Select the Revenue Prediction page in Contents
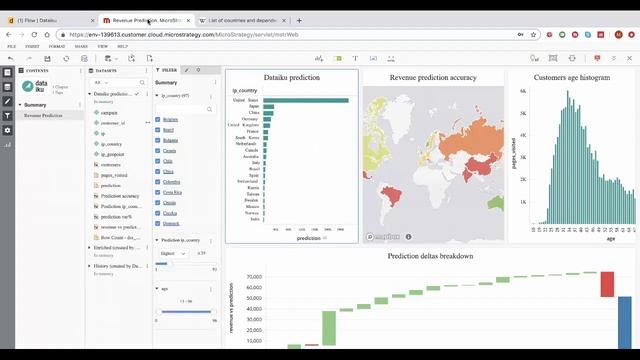The height and width of the screenshot is (360, 640). point(43,116)
